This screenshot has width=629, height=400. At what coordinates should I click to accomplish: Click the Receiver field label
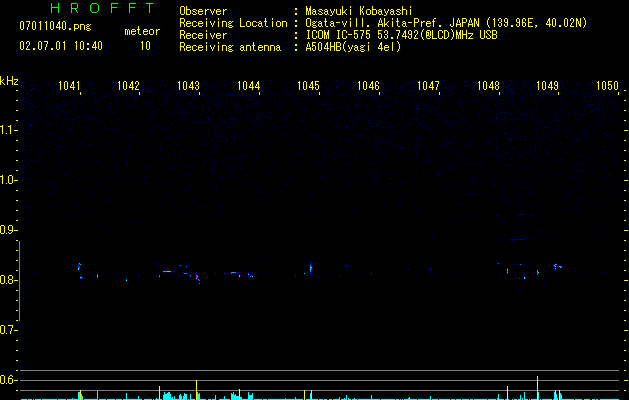point(203,35)
